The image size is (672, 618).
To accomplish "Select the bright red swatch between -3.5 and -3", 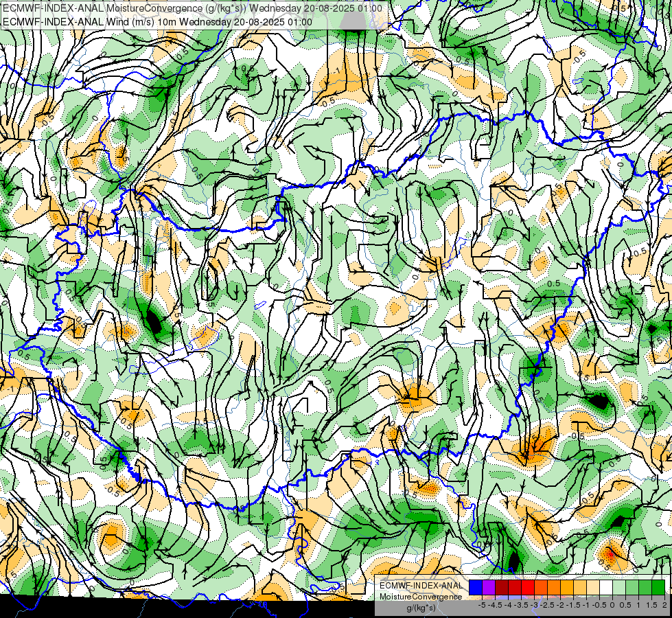I will tap(528, 588).
